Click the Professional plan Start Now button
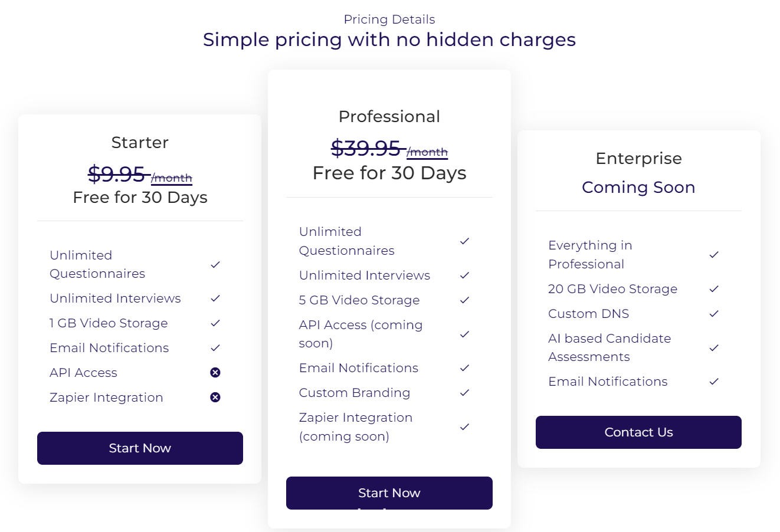The image size is (780, 532). click(x=389, y=493)
